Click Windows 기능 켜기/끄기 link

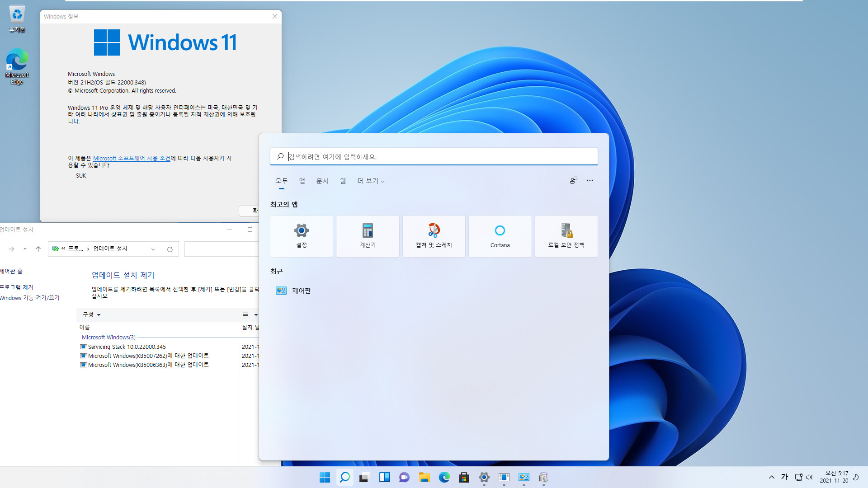tap(30, 298)
